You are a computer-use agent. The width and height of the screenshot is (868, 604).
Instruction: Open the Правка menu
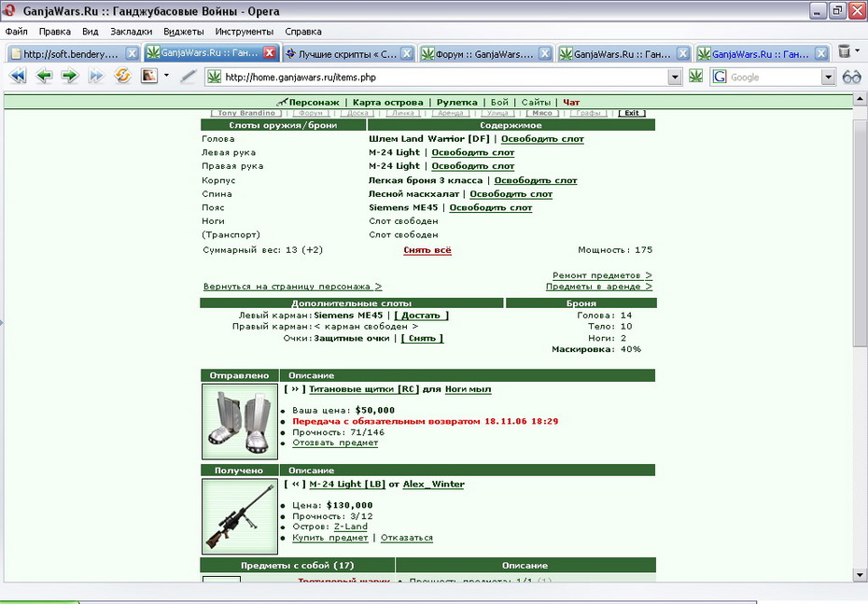tap(54, 32)
